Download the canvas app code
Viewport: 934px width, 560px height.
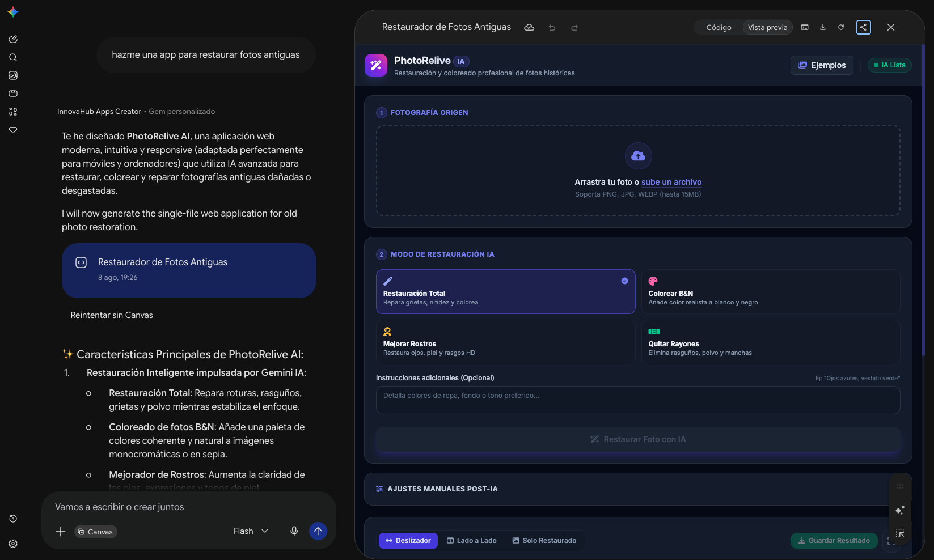[x=823, y=27]
